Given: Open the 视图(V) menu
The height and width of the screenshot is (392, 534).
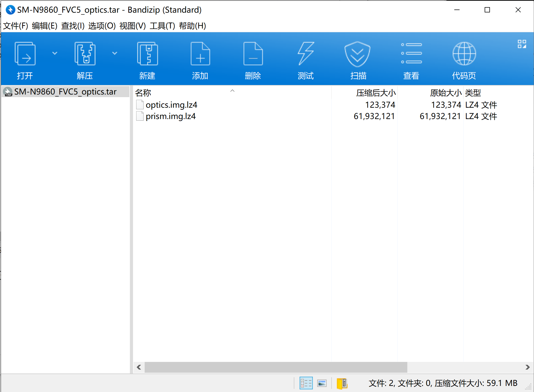Looking at the screenshot, I should [133, 26].
